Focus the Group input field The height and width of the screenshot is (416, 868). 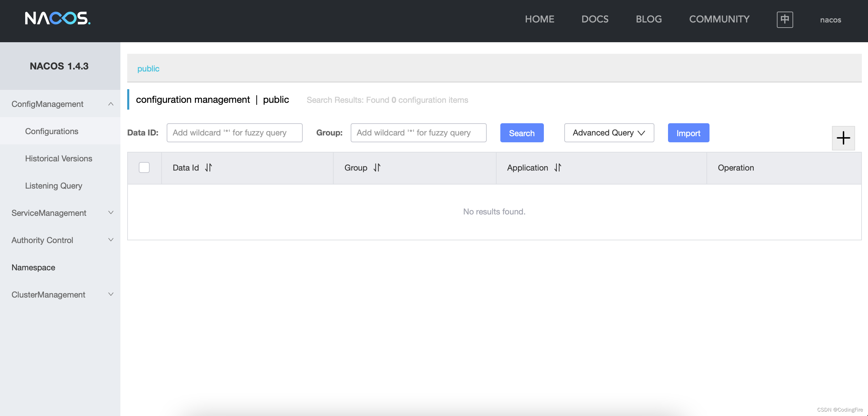tap(418, 133)
